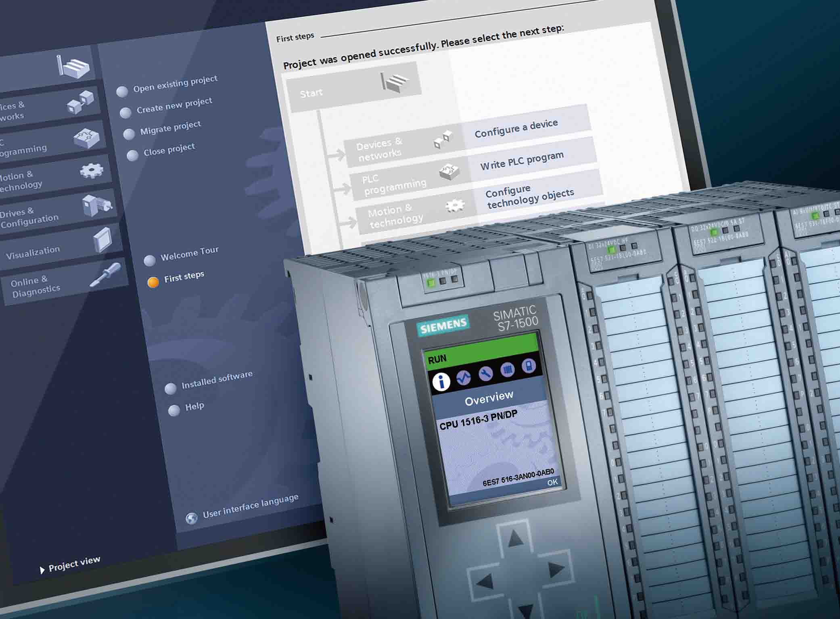Click the Visualization panel icon
Screen dimensions: 840x619
(x=102, y=240)
